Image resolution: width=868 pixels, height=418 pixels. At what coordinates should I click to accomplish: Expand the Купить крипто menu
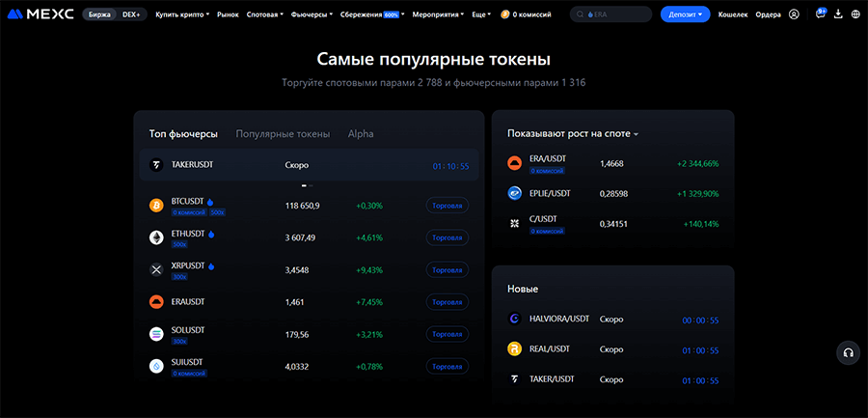pos(182,14)
